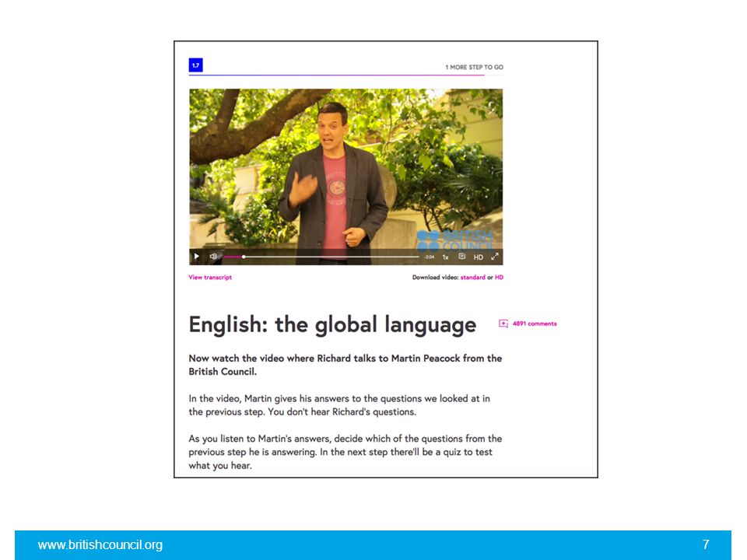Toggle video captions icon
Screen dimensions: 747x560
[x=461, y=256]
